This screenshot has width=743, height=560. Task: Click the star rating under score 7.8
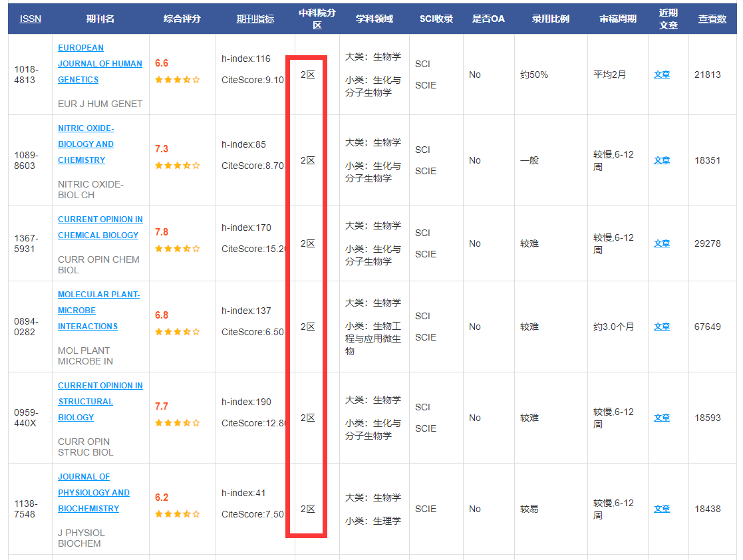coord(177,249)
